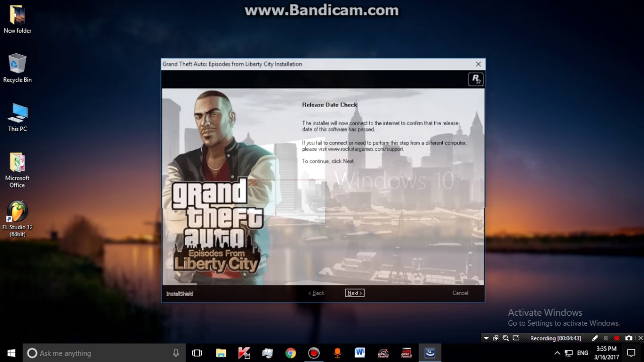Click the Ask me anything search box
The width and height of the screenshot is (644, 362).
pos(104,353)
